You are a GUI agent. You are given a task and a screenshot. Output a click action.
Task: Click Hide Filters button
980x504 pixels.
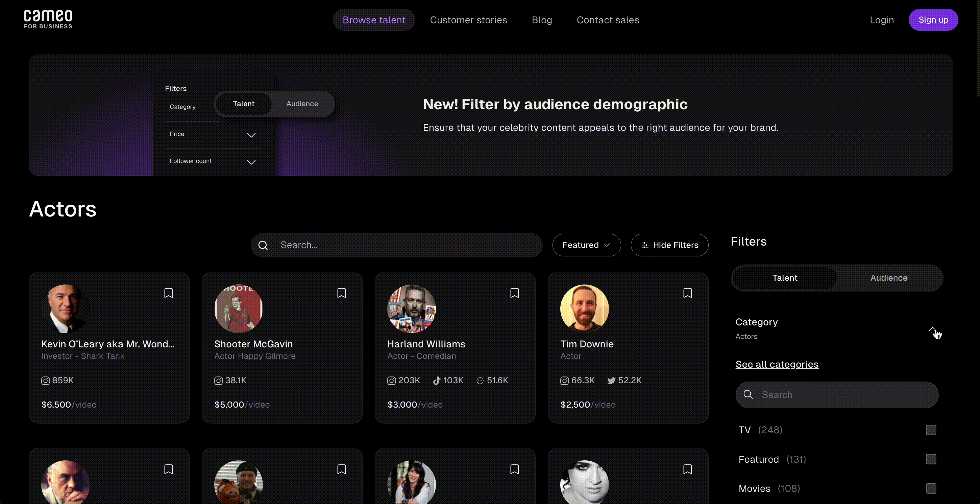[x=669, y=245]
